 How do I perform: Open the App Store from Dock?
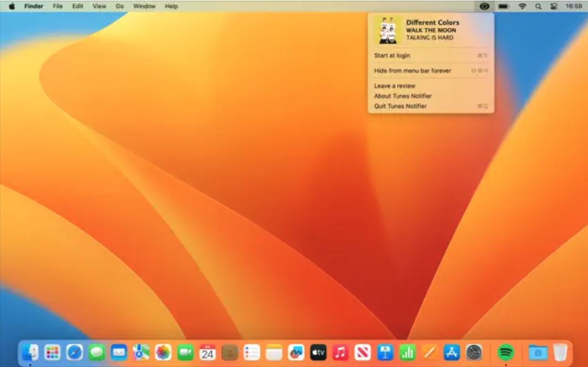point(452,352)
